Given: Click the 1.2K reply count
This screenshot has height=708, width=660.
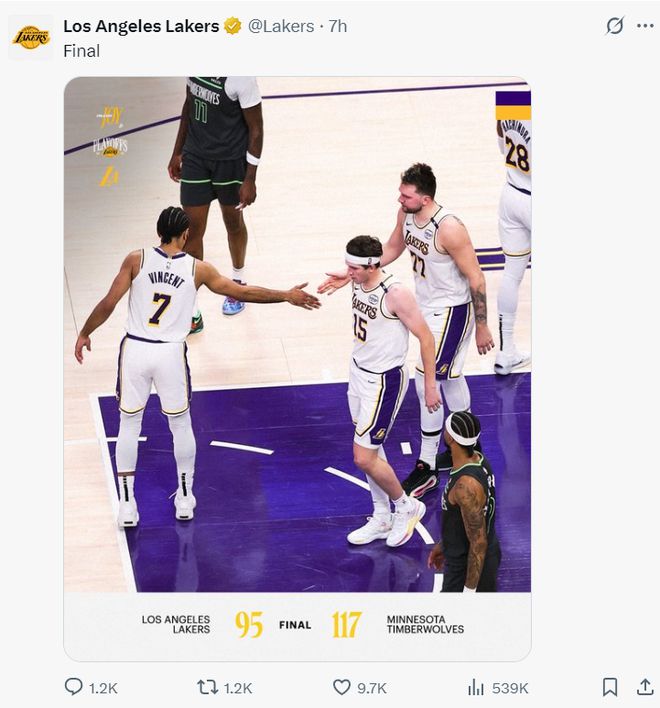Looking at the screenshot, I should click(103, 688).
